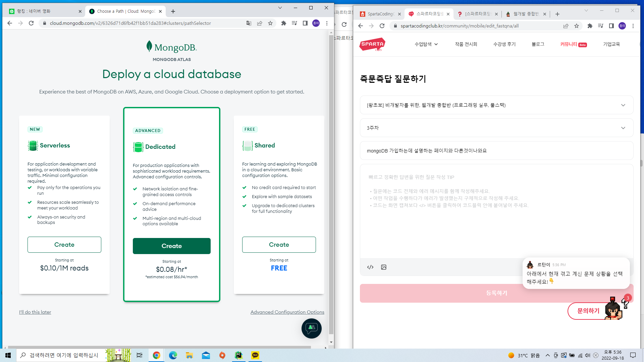Screen dimensions: 644x362
Task: Open extensions in the Sparta browser window
Action: coord(590,26)
